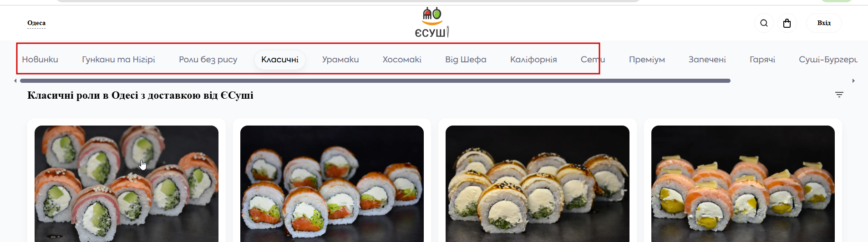Screen dimensions: 868x242
Task: Open the Одеса city selector
Action: tap(36, 23)
